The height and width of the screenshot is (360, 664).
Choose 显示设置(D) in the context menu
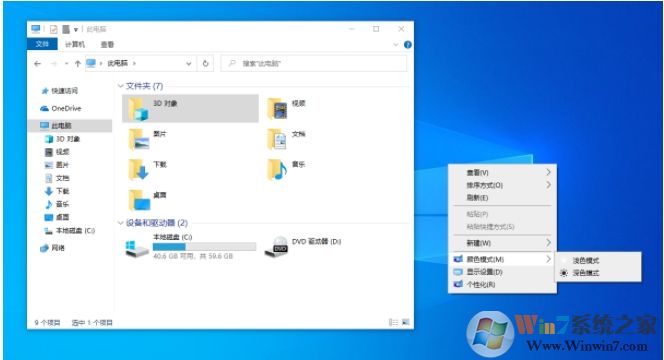(502, 271)
